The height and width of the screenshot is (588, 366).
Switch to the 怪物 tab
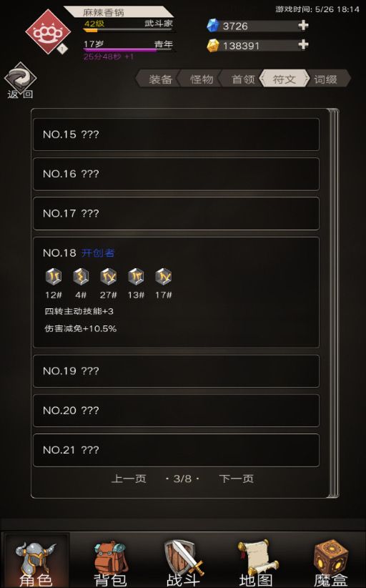point(202,79)
